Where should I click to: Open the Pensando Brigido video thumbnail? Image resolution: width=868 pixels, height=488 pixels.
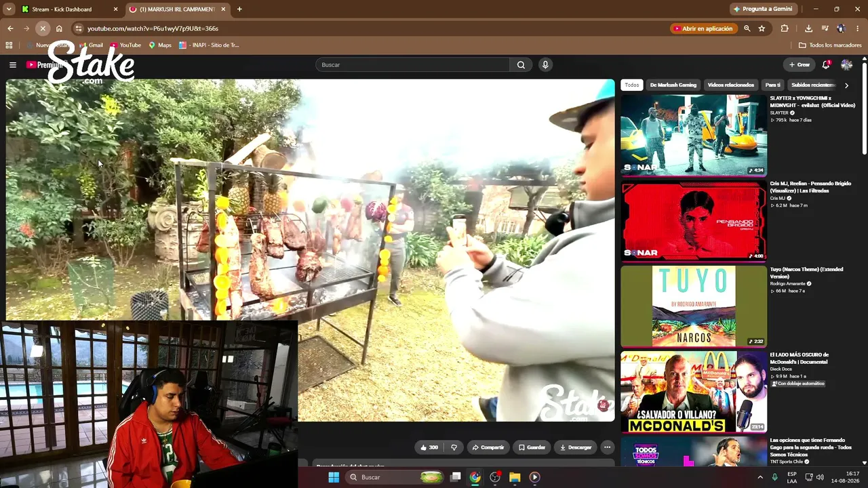694,220
